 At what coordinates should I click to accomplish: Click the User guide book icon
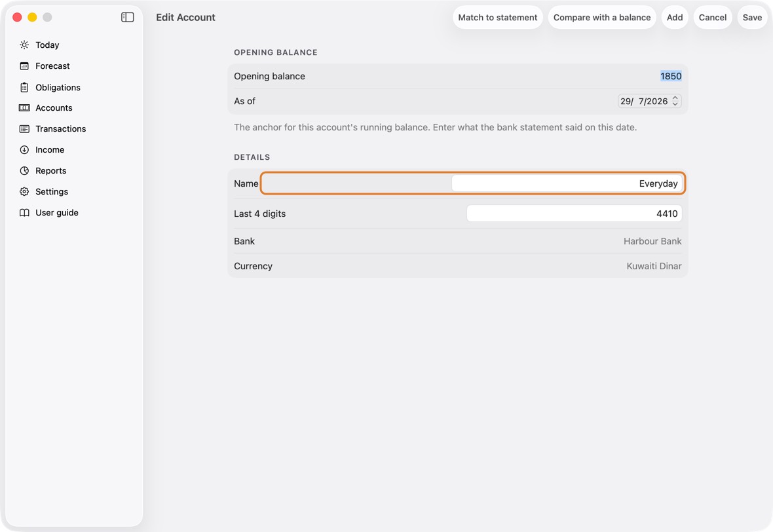pyautogui.click(x=24, y=212)
